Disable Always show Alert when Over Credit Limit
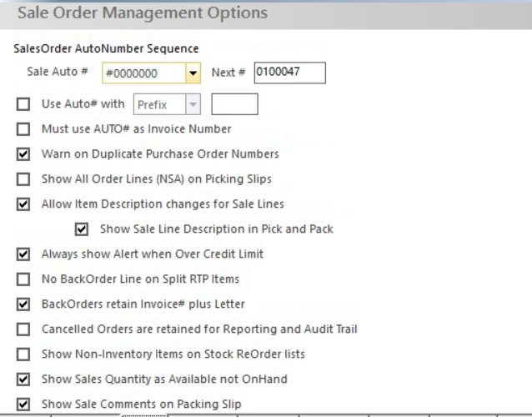Screen dimensions: 532x417 pyautogui.click(x=23, y=254)
